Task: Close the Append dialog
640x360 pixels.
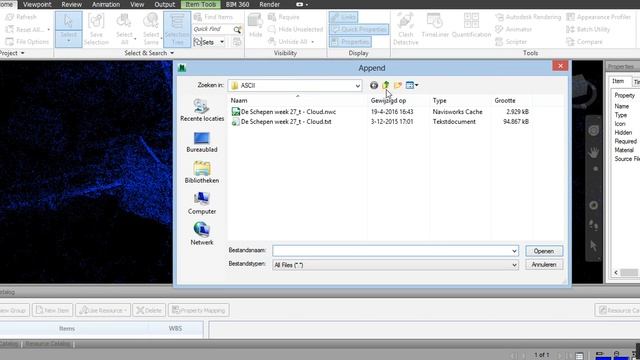Action: (560, 66)
